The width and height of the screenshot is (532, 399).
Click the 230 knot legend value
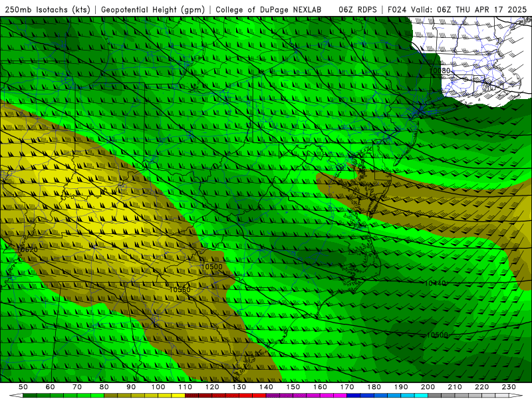click(x=509, y=387)
